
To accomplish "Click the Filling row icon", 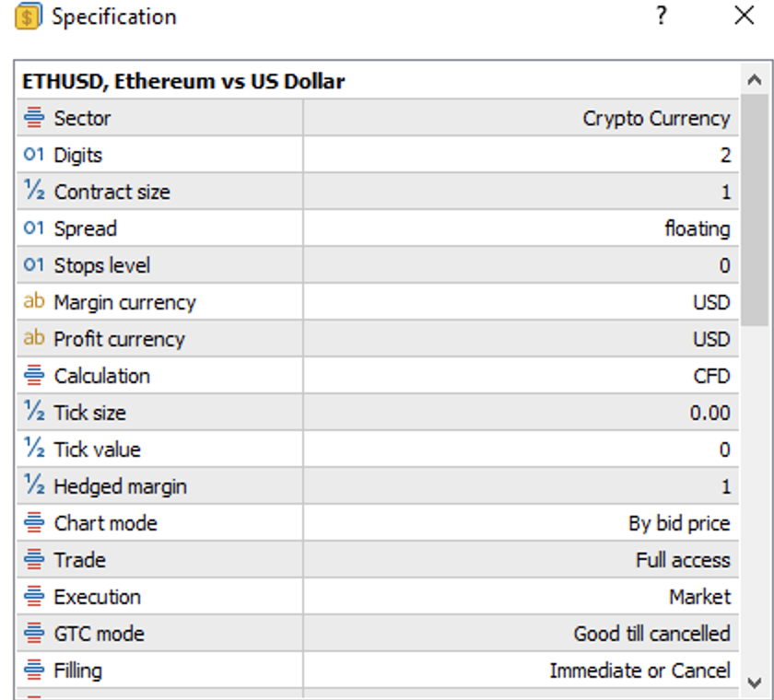I will pos(34,671).
